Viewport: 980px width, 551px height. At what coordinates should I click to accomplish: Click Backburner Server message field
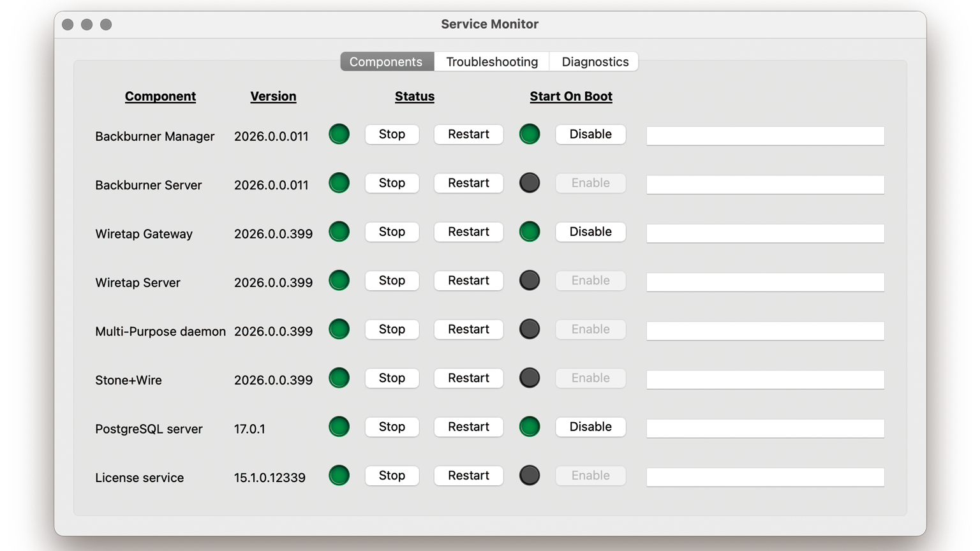[x=765, y=184]
